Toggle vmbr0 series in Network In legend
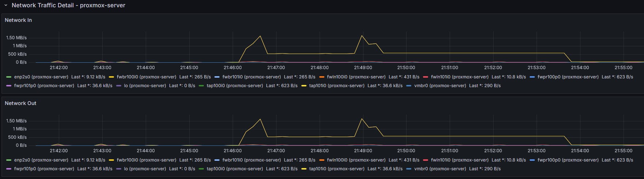 (x=440, y=86)
